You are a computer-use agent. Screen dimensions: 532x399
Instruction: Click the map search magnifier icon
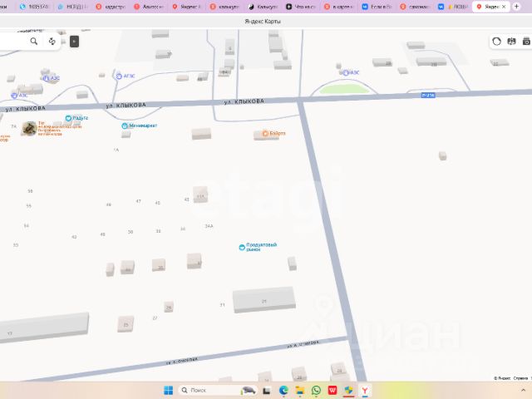pyautogui.click(x=34, y=42)
